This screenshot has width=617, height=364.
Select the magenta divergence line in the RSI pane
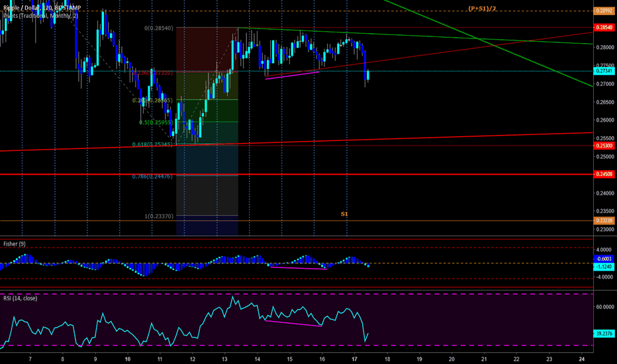pyautogui.click(x=293, y=324)
